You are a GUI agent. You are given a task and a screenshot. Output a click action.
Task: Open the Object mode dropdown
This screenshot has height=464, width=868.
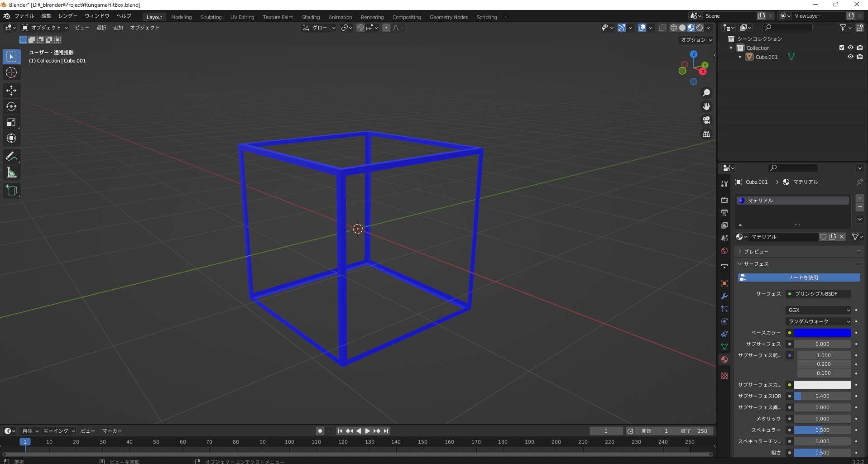[45, 28]
